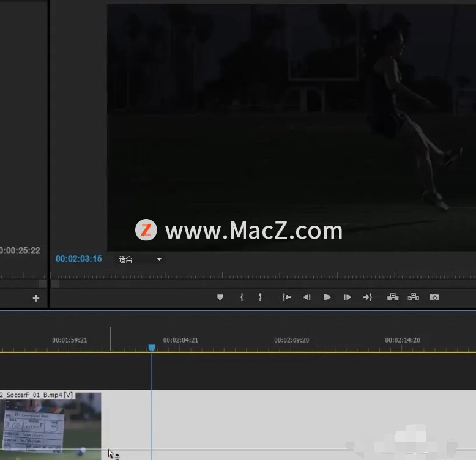Add a marker in the program monitor
The height and width of the screenshot is (460, 476).
pos(220,297)
